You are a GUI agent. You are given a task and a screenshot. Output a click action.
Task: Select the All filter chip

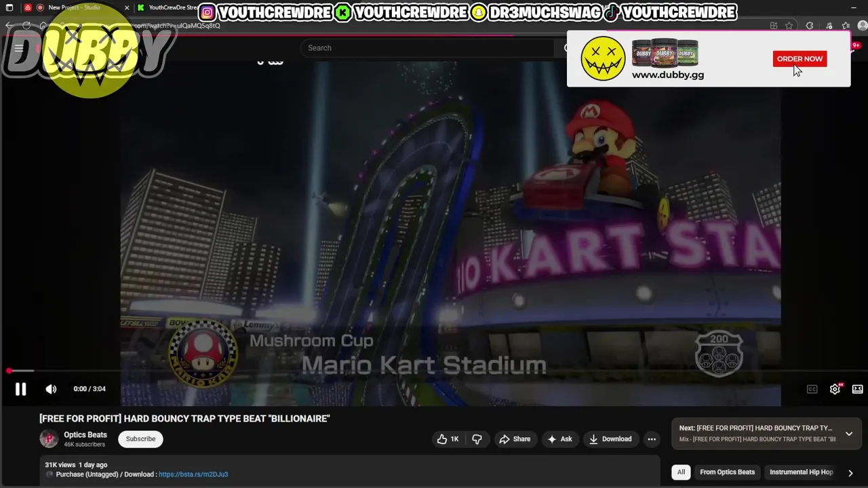[681, 472]
